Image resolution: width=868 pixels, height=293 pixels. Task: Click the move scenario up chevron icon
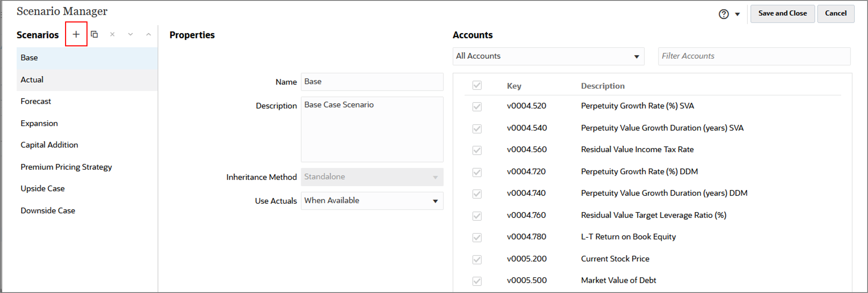(149, 34)
